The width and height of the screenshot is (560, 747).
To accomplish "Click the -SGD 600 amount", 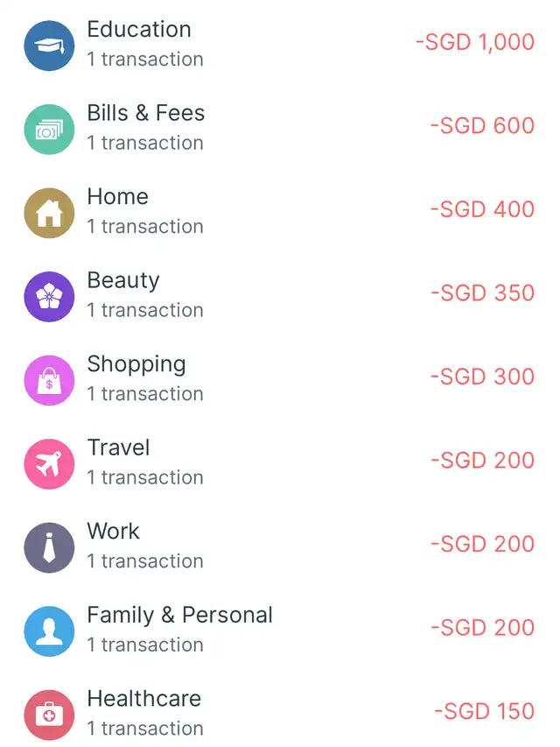I will click(x=482, y=126).
